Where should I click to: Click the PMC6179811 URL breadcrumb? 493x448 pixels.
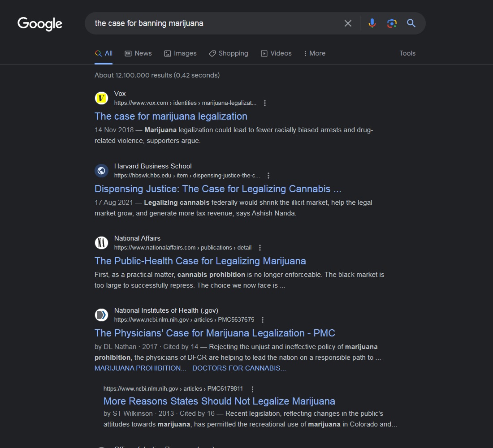(173, 388)
